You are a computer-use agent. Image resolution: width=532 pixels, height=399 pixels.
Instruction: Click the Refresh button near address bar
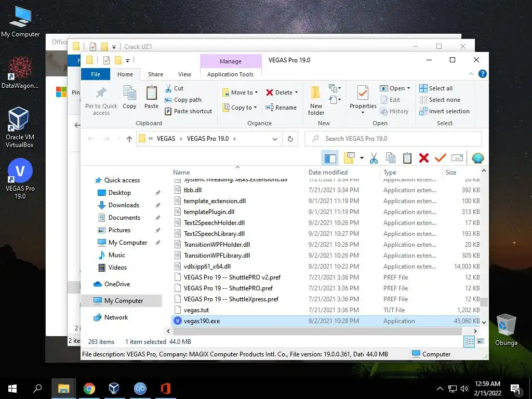(290, 139)
